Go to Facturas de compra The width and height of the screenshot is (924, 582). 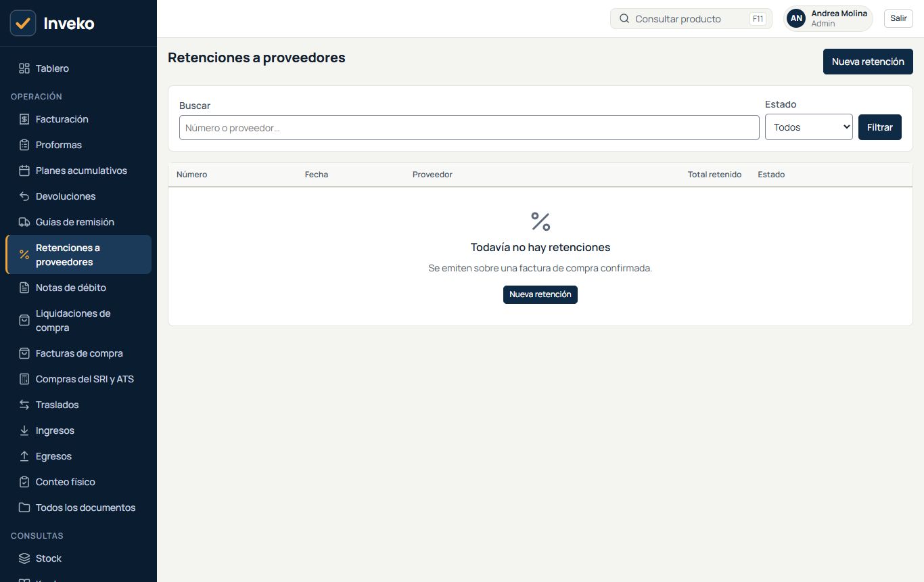[x=78, y=353]
